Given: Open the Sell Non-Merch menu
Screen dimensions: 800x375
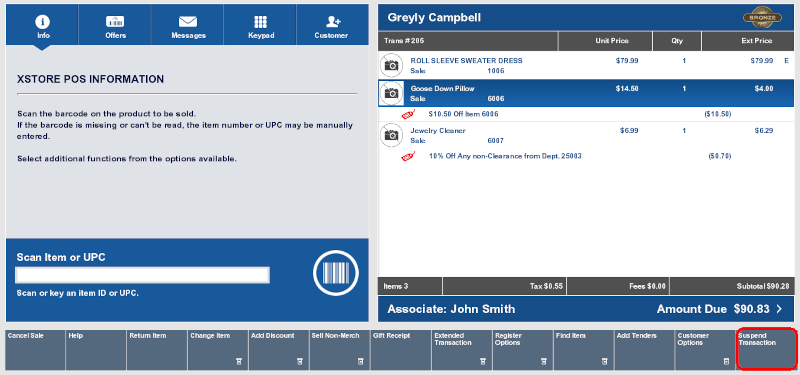Looking at the screenshot, I should tap(340, 350).
